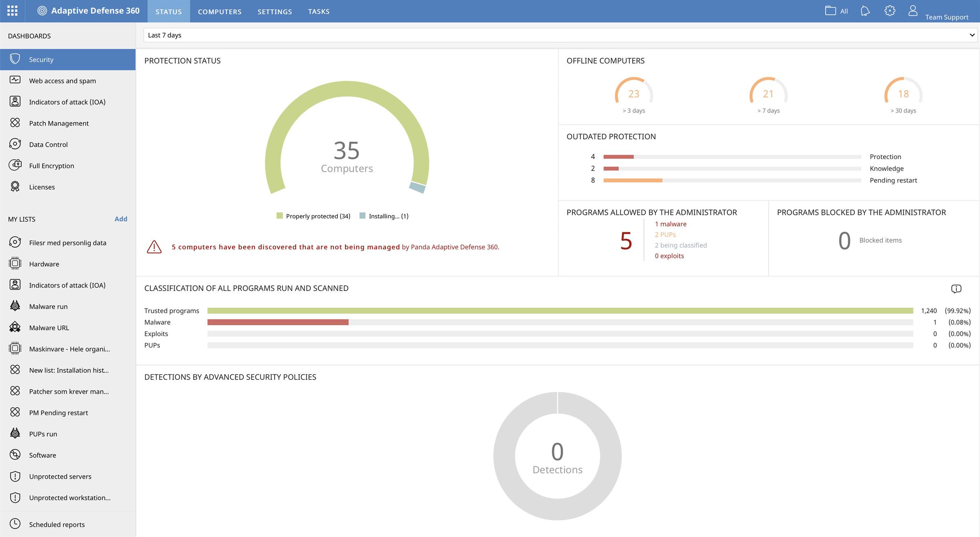980x537 pixels.
Task: Open the Patch Management dashboard icon
Action: tap(15, 123)
